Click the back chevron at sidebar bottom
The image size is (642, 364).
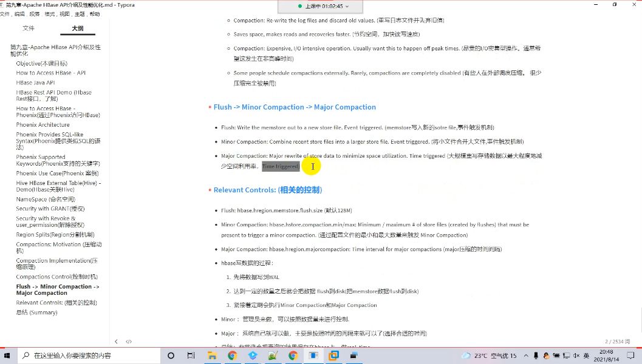click(x=116, y=342)
